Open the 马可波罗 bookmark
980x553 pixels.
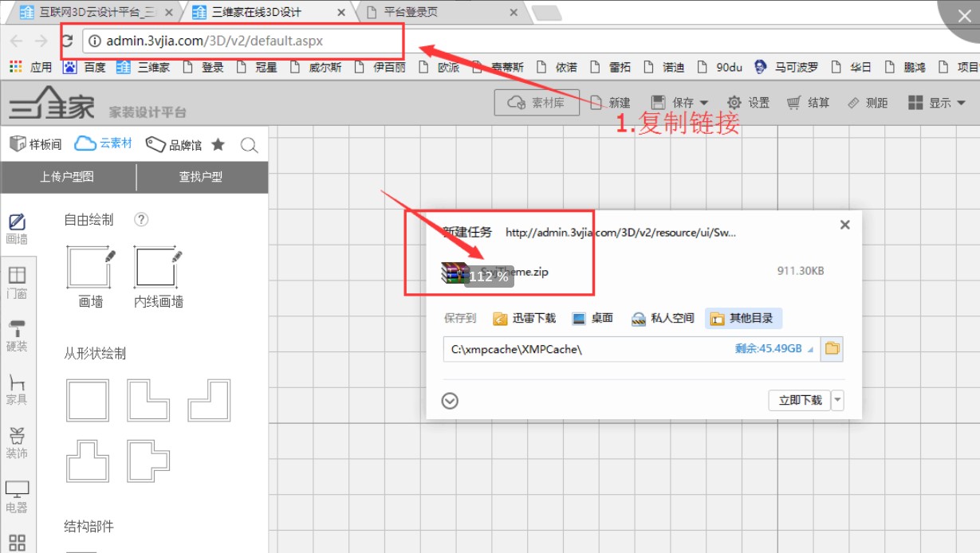tap(786, 67)
